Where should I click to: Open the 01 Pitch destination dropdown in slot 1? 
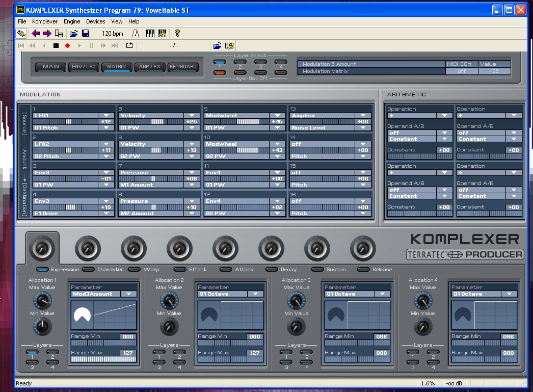tap(106, 128)
